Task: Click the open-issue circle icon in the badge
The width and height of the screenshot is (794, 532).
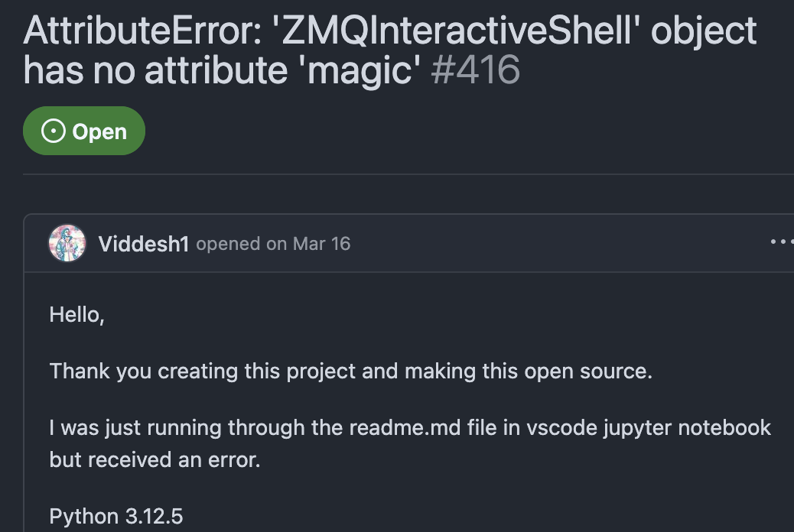Action: [x=53, y=131]
